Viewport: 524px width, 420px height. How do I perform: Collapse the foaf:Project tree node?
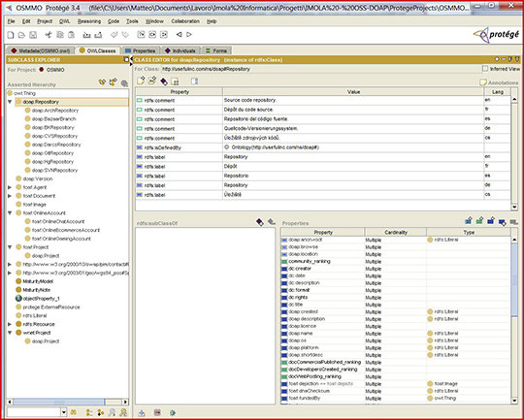pyautogui.click(x=10, y=247)
